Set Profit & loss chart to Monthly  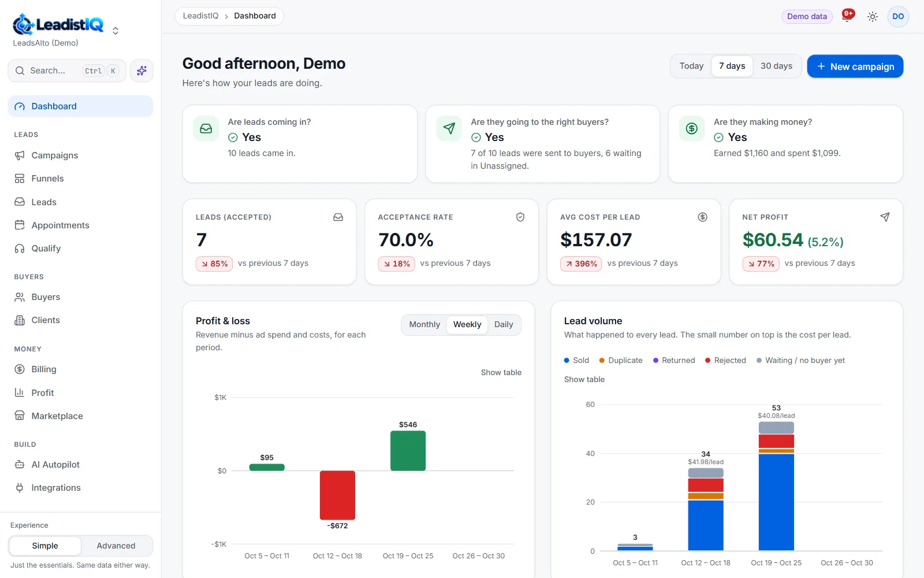point(424,325)
